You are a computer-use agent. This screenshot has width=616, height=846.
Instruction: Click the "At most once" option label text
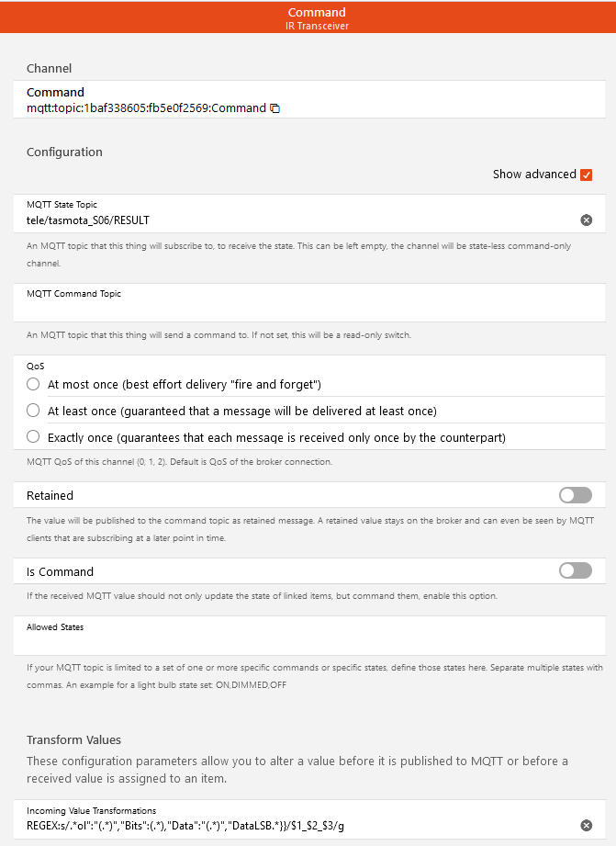pyautogui.click(x=184, y=385)
